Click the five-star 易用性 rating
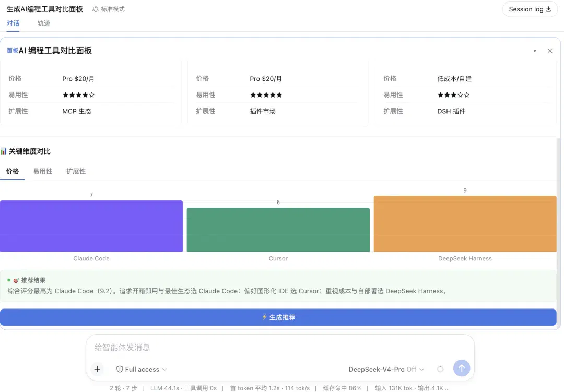The height and width of the screenshot is (392, 564). pyautogui.click(x=266, y=95)
